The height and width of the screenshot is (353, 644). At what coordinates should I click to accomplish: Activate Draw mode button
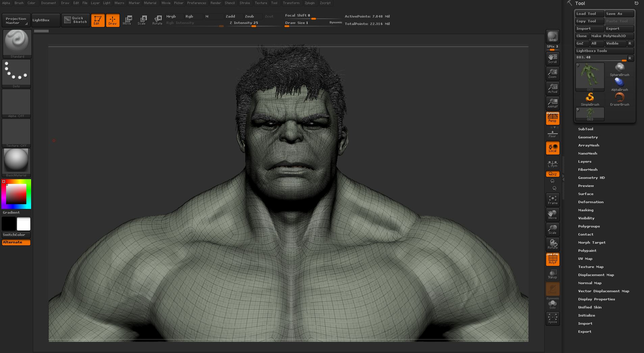tap(113, 20)
